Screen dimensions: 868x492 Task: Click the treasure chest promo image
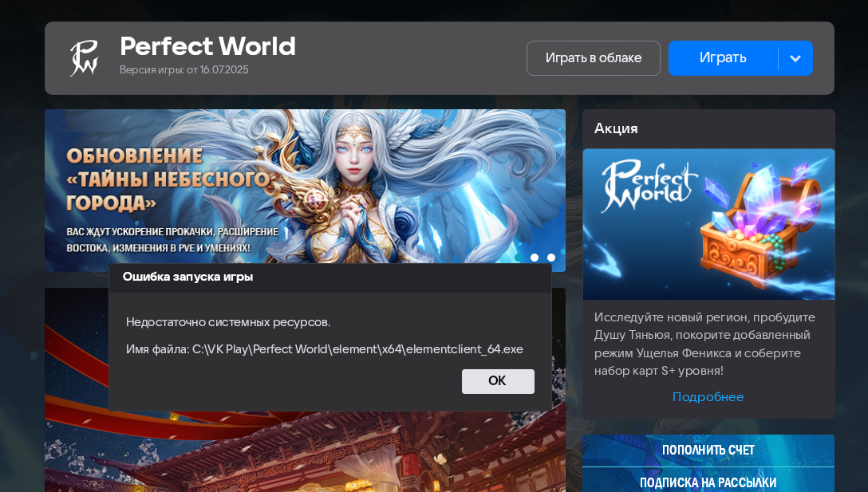tap(708, 224)
